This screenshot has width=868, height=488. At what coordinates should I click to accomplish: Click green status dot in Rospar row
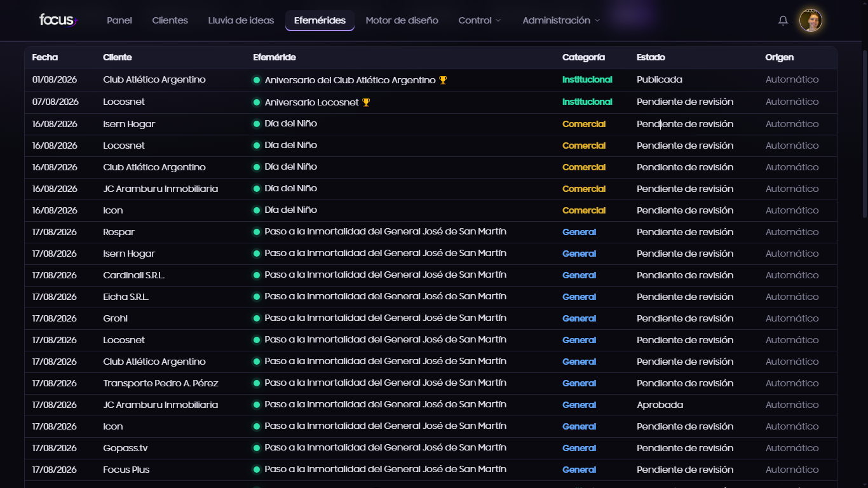coord(257,232)
